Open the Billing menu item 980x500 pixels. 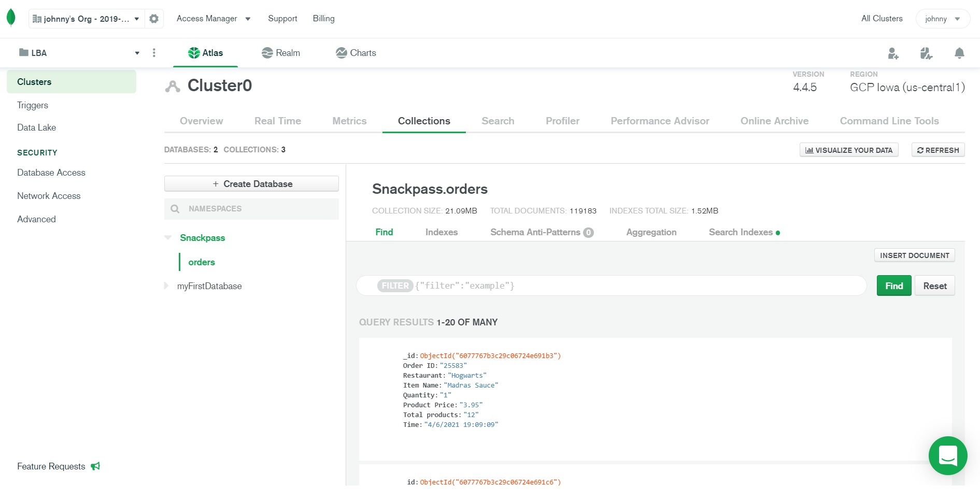(x=323, y=19)
